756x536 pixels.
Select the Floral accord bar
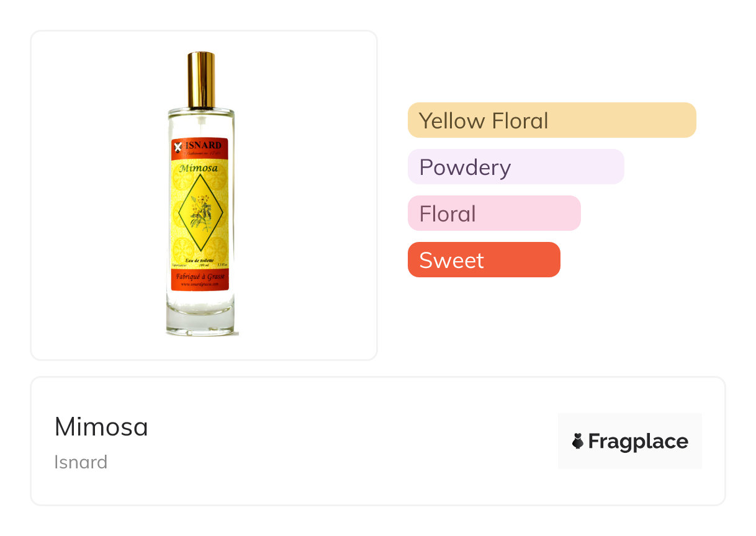tap(494, 213)
